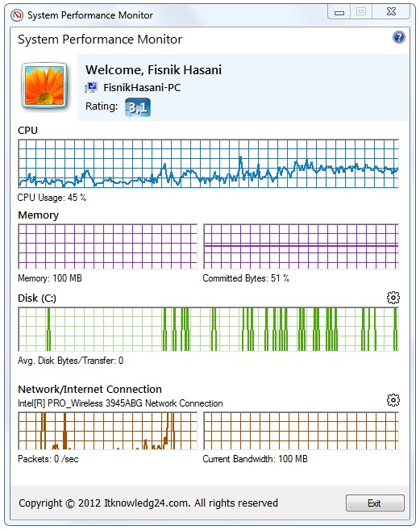The image size is (420, 530).
Task: Click the Current Bandwidth graph
Action: tap(301, 431)
